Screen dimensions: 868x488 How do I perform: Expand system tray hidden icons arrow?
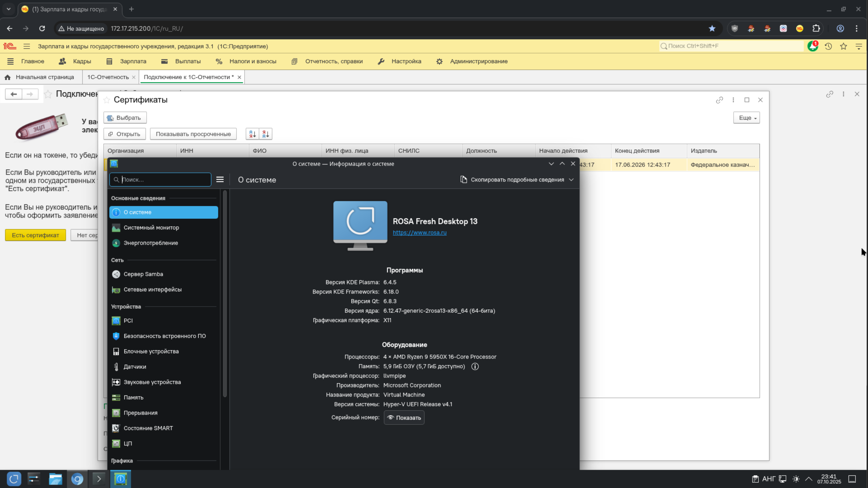pyautogui.click(x=809, y=479)
